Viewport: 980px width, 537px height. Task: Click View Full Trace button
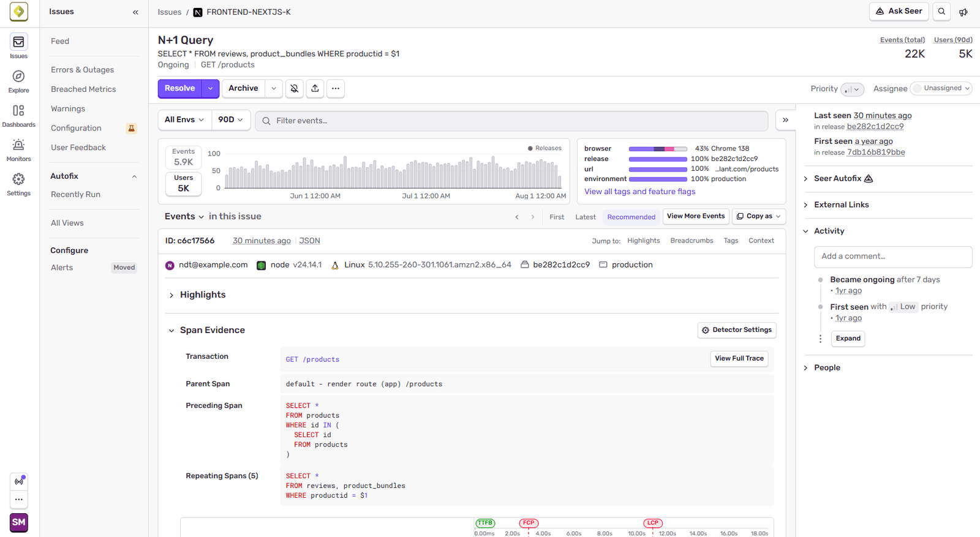[739, 359]
